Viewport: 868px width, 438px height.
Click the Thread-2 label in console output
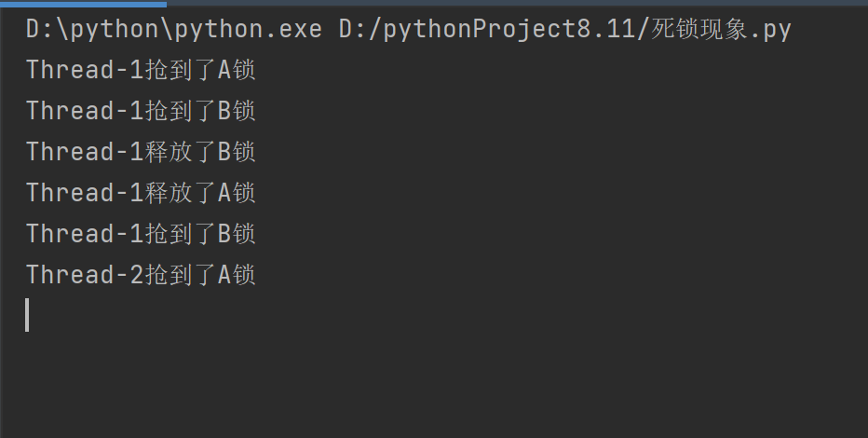pos(85,275)
